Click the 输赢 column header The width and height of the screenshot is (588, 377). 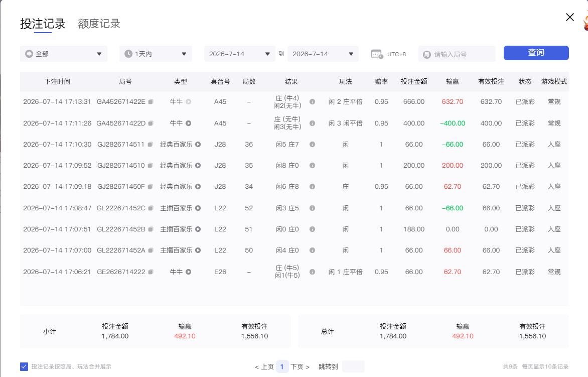tap(452, 81)
